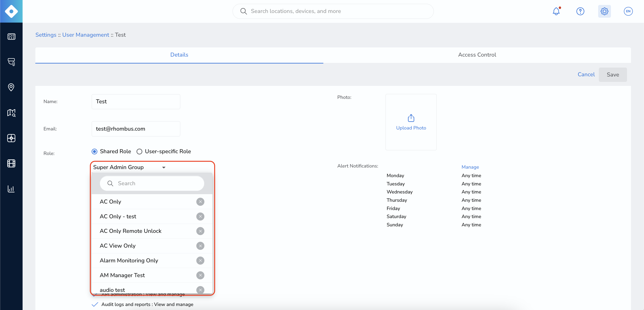The image size is (644, 310).
Task: Click the Monday schedule row
Action: pos(434,176)
